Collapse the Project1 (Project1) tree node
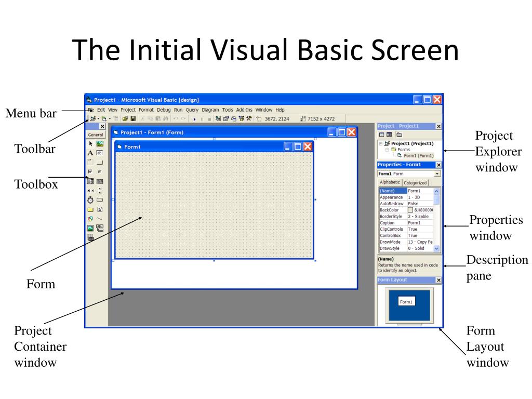 click(x=381, y=143)
